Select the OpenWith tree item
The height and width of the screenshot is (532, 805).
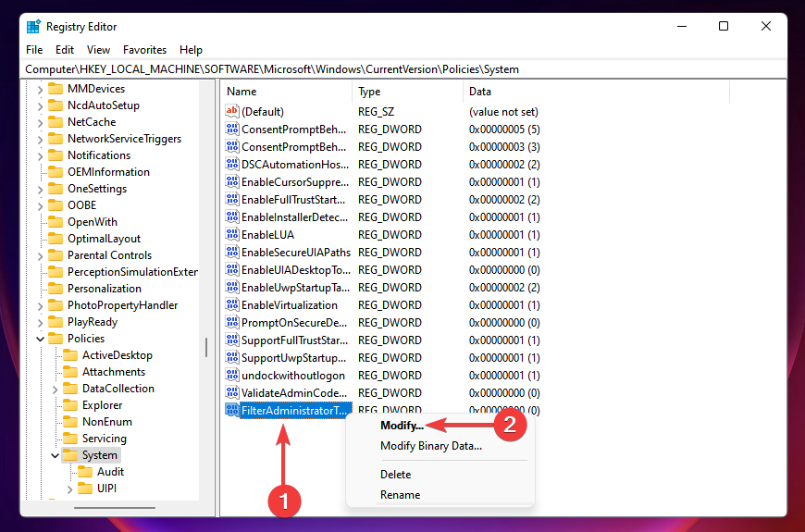(93, 222)
